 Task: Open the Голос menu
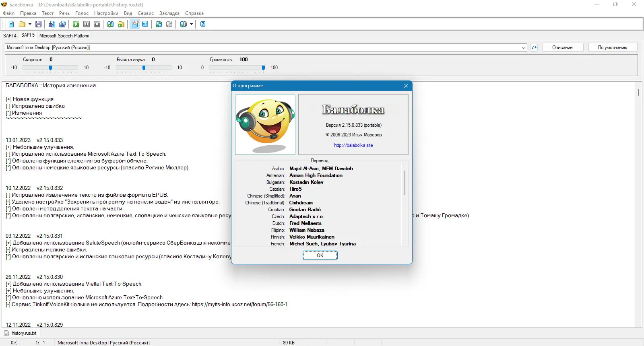tap(82, 13)
